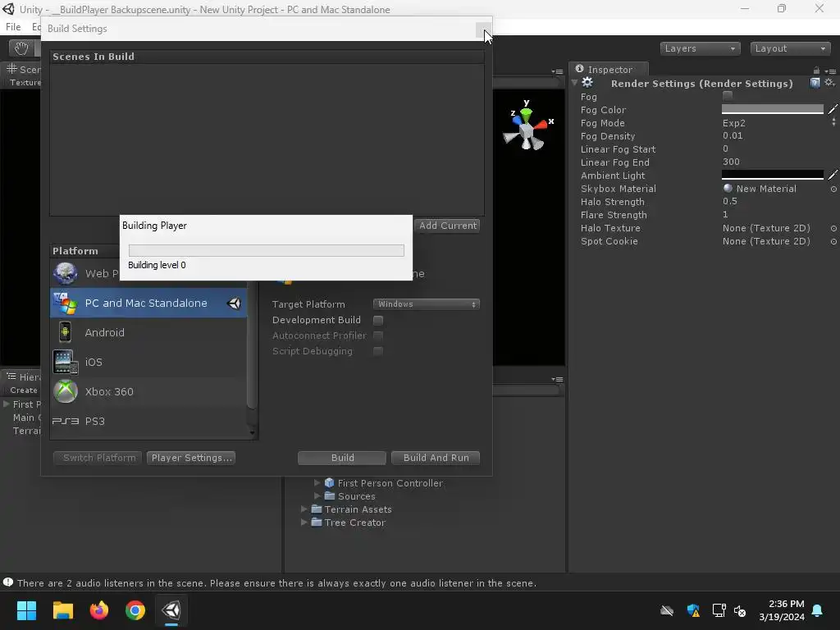Enable the Development Build checkbox
Viewport: 840px width, 630px height.
coord(378,321)
